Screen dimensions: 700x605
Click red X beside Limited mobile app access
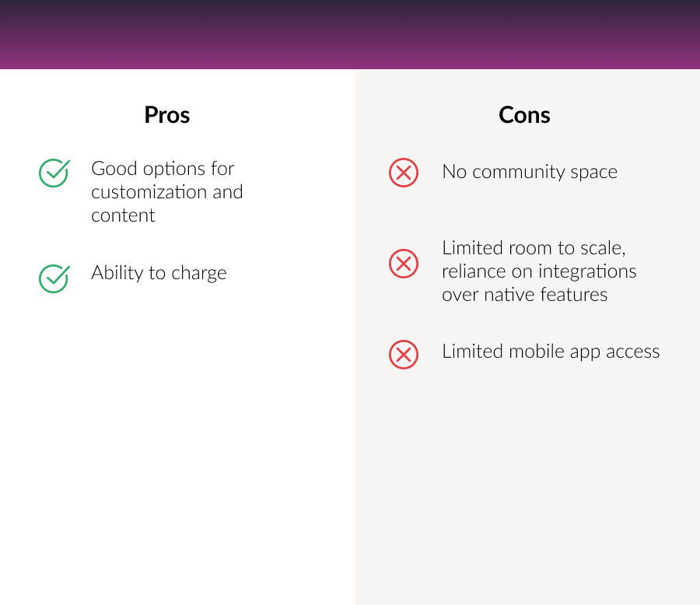(403, 355)
